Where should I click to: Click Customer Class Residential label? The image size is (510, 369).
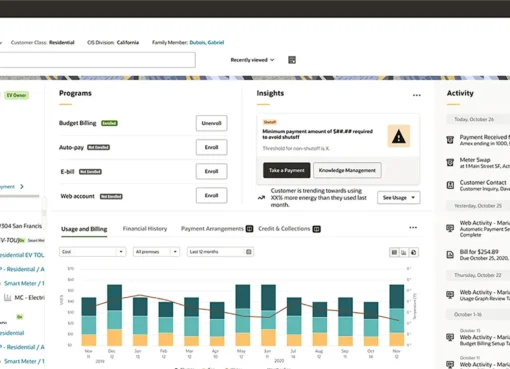(42, 42)
